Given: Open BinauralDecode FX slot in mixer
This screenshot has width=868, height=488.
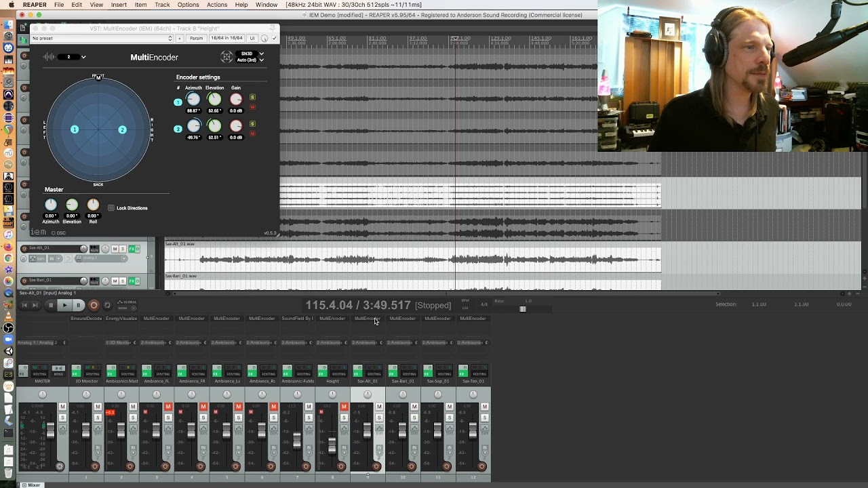Looking at the screenshot, I should point(86,319).
